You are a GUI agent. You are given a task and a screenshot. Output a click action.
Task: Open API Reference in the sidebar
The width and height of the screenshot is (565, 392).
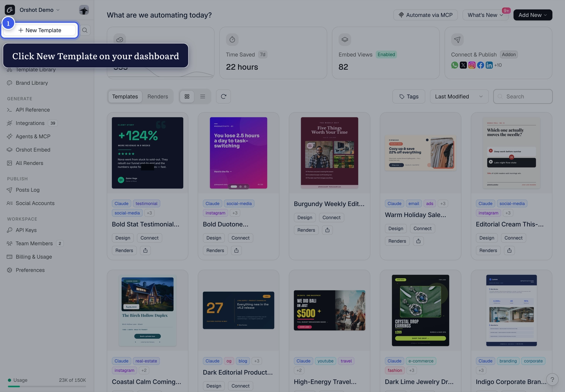(x=32, y=110)
